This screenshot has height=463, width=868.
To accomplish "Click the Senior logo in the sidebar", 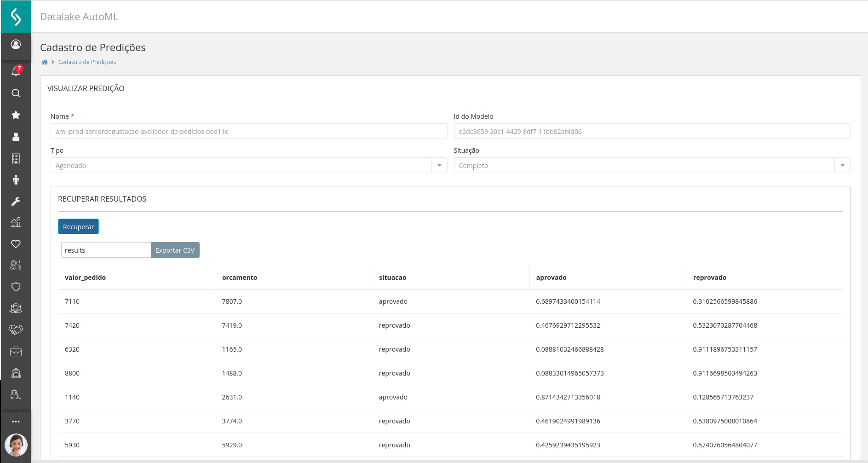I will coord(16,17).
